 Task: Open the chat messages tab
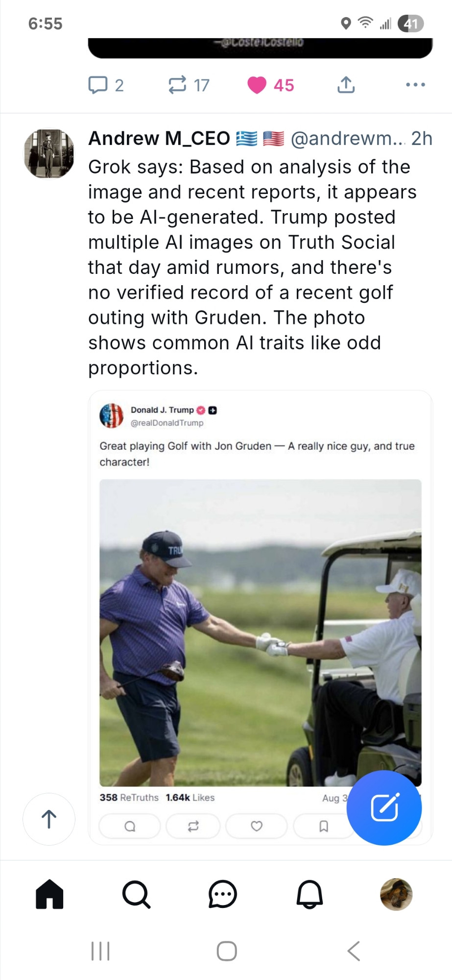[x=223, y=894]
